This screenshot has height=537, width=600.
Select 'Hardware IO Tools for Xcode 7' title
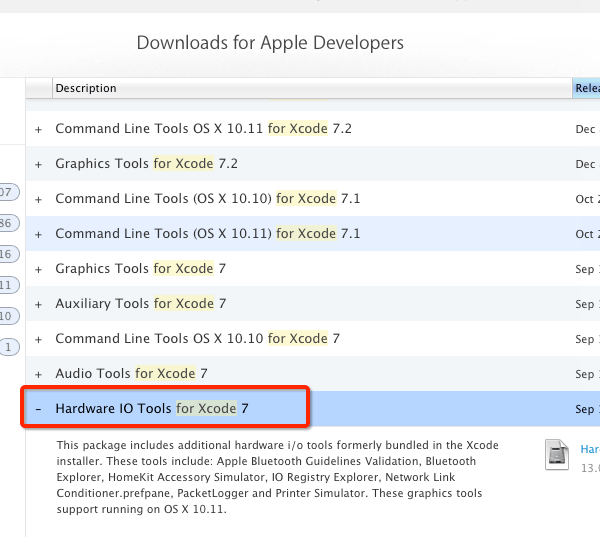coord(152,408)
